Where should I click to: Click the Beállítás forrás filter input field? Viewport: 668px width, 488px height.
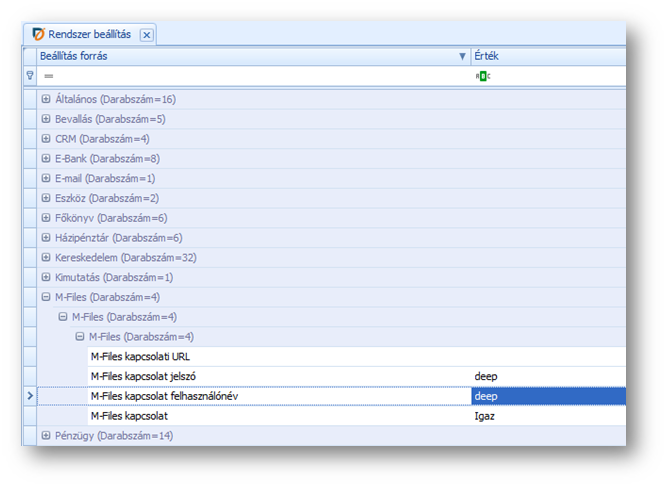click(250, 76)
